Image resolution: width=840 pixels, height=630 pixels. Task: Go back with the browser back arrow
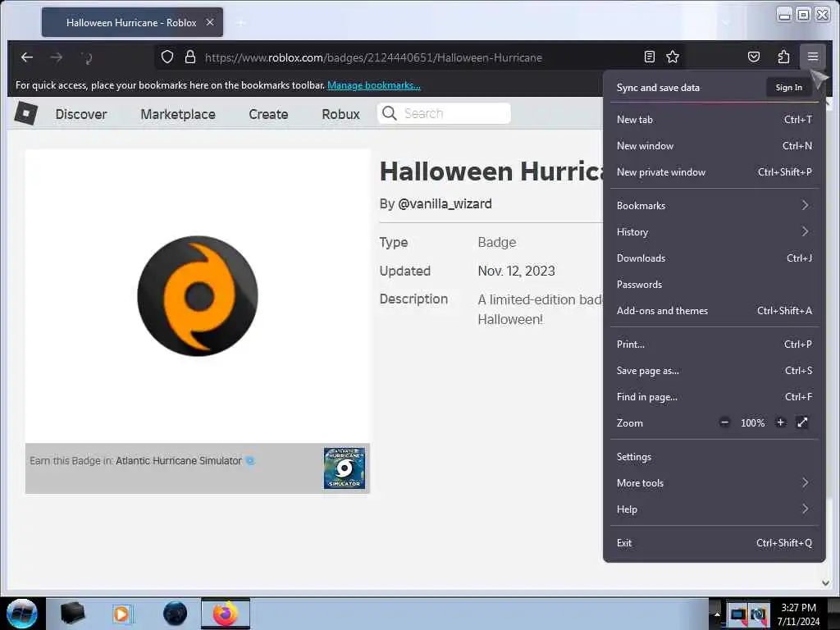click(x=27, y=57)
